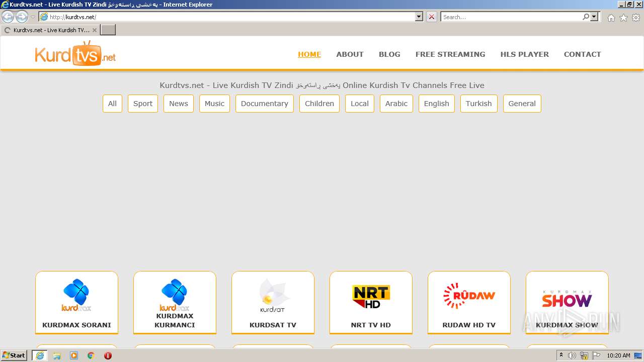
Task: Filter channels by Turkish
Action: pyautogui.click(x=478, y=104)
